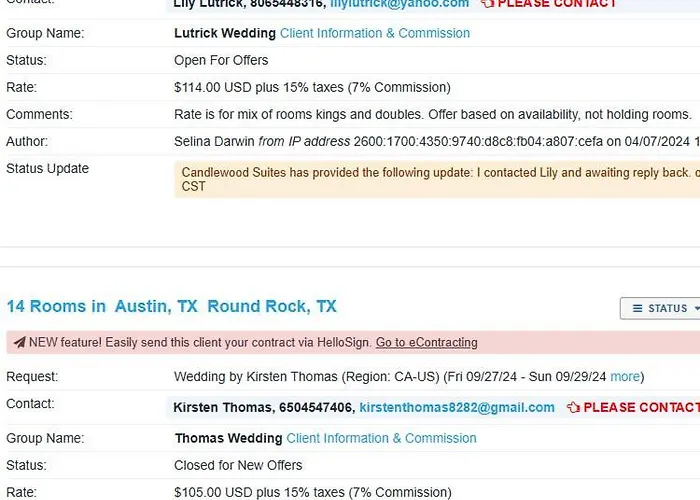The width and height of the screenshot is (700, 500).
Task: Click the Thomas Wedding group name
Action: click(x=227, y=438)
